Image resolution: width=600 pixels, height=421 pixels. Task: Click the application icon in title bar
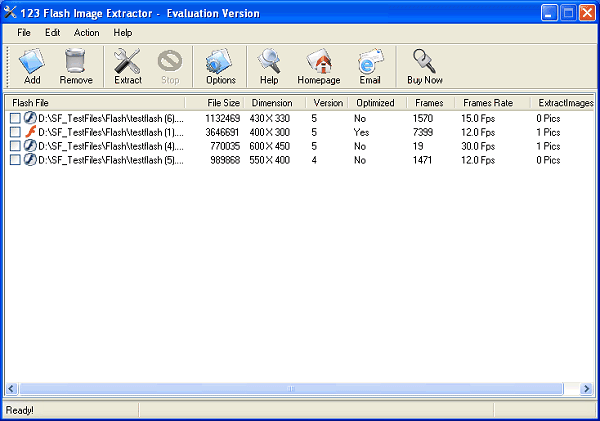(10, 13)
